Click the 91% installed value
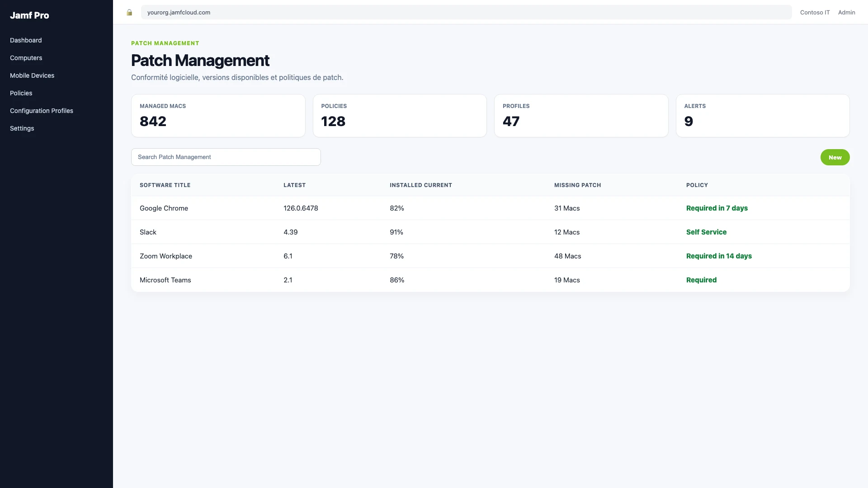 tap(396, 232)
